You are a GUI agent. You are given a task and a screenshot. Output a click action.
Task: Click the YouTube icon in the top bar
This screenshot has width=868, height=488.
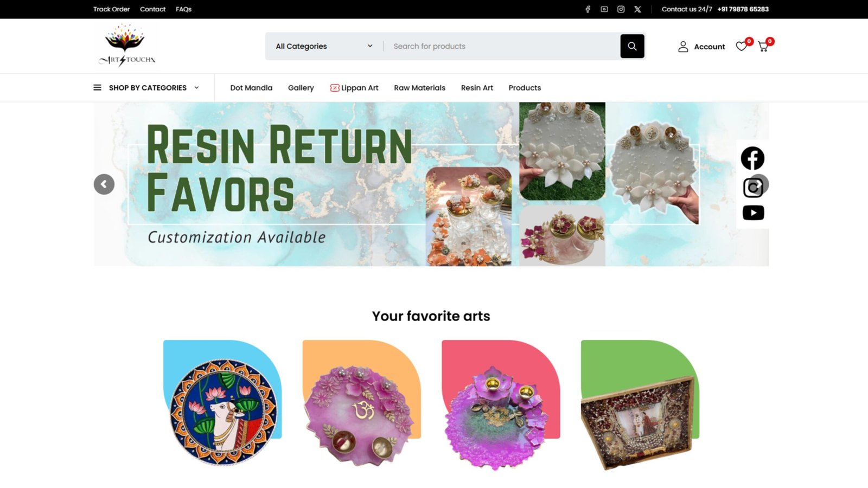(x=604, y=9)
